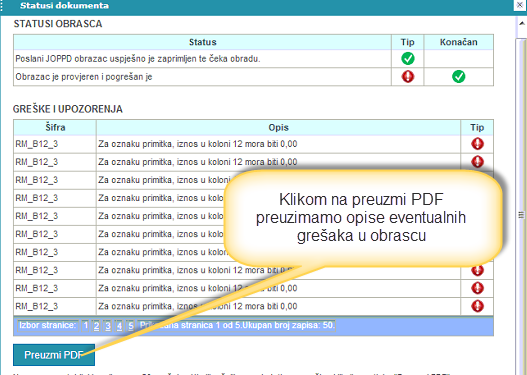Click the Status column header in top table
This screenshot has width=527, height=375.
click(202, 42)
